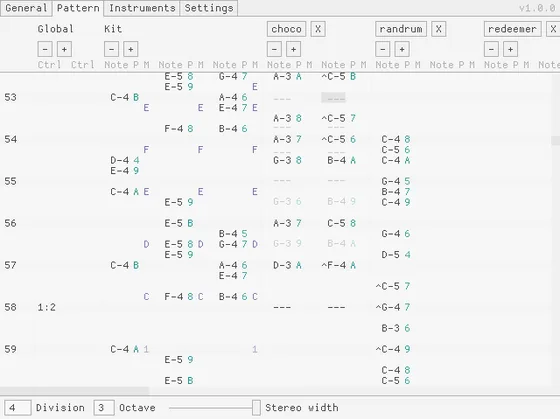Remove a column from randrum track
The width and height of the screenshot is (560, 419).
(x=383, y=49)
